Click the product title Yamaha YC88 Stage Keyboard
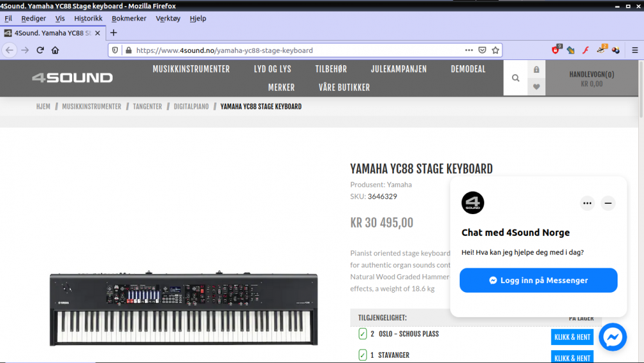The width and height of the screenshot is (644, 363). click(421, 168)
